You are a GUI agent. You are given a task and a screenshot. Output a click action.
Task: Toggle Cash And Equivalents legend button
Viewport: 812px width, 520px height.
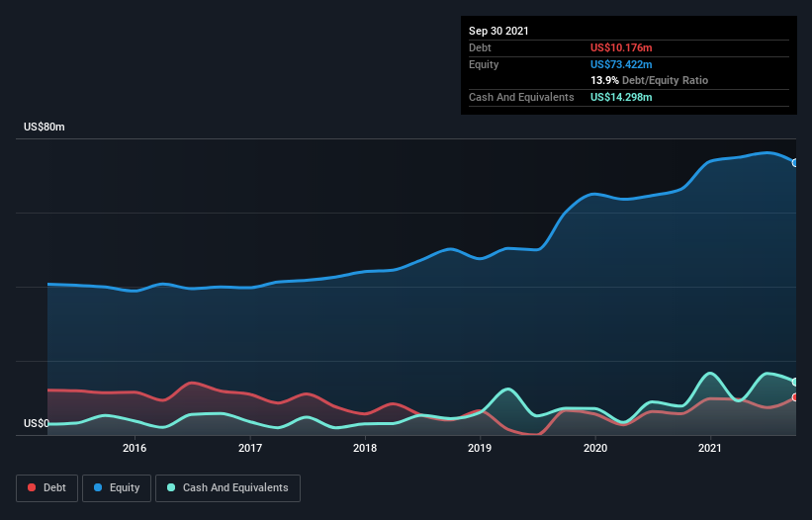click(x=227, y=488)
